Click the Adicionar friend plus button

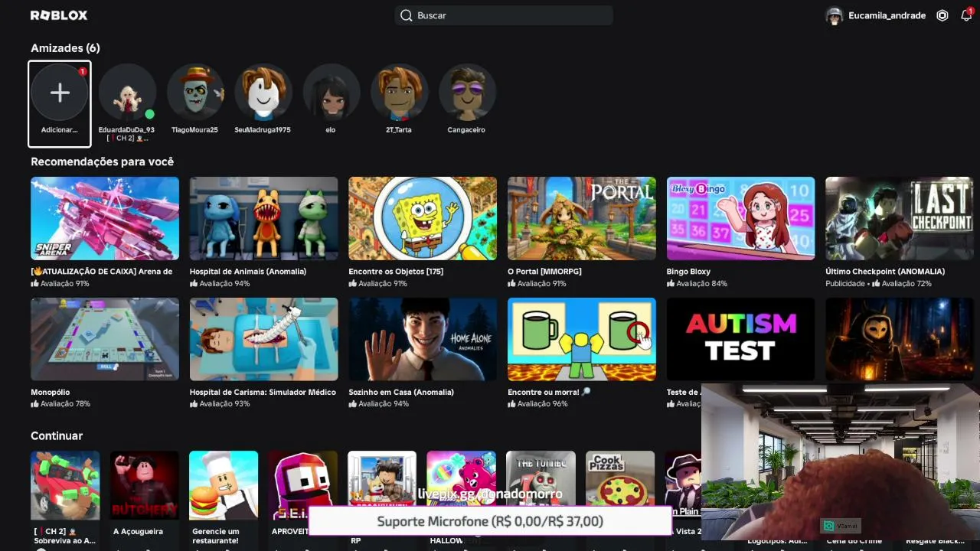click(x=60, y=93)
